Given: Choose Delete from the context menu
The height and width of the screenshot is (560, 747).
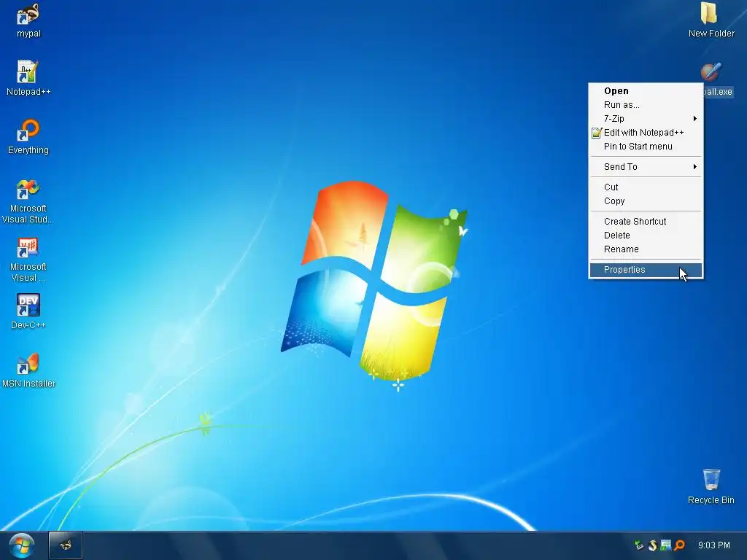Looking at the screenshot, I should tap(646, 236).
